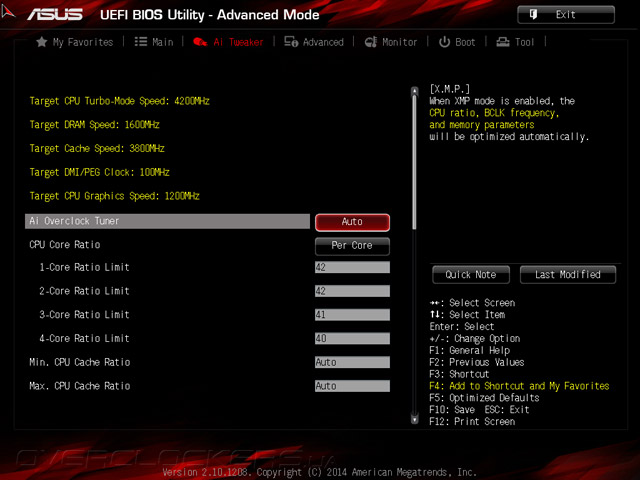Switch to the Main tab

pyautogui.click(x=162, y=42)
